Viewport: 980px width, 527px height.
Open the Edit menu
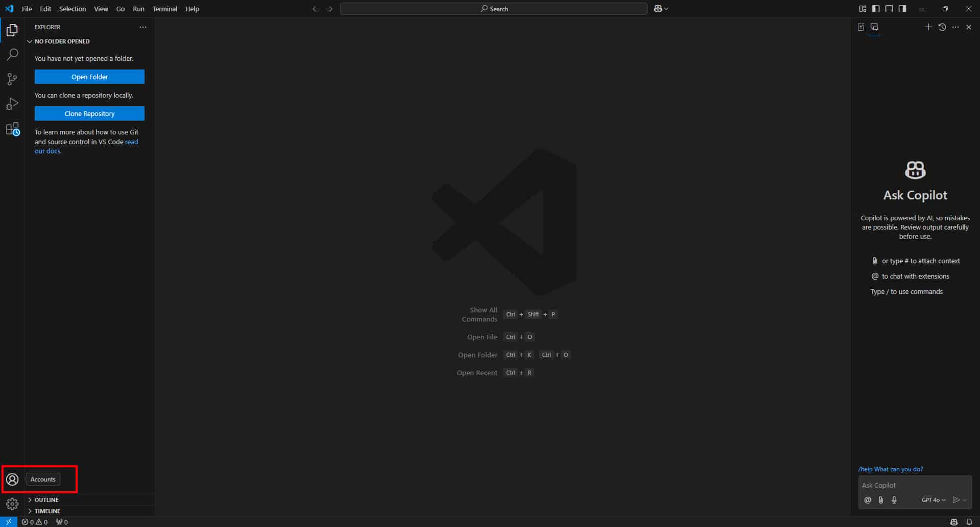point(45,9)
